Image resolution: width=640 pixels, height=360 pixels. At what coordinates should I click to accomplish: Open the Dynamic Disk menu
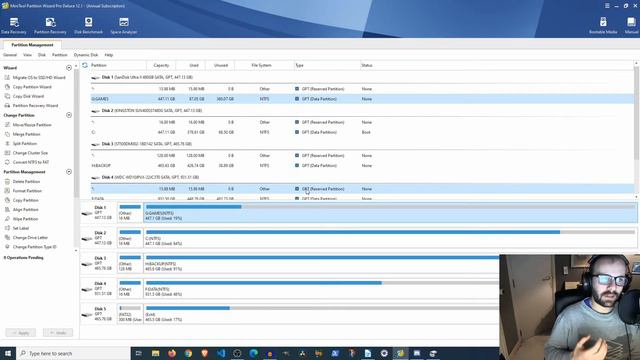tap(86, 55)
